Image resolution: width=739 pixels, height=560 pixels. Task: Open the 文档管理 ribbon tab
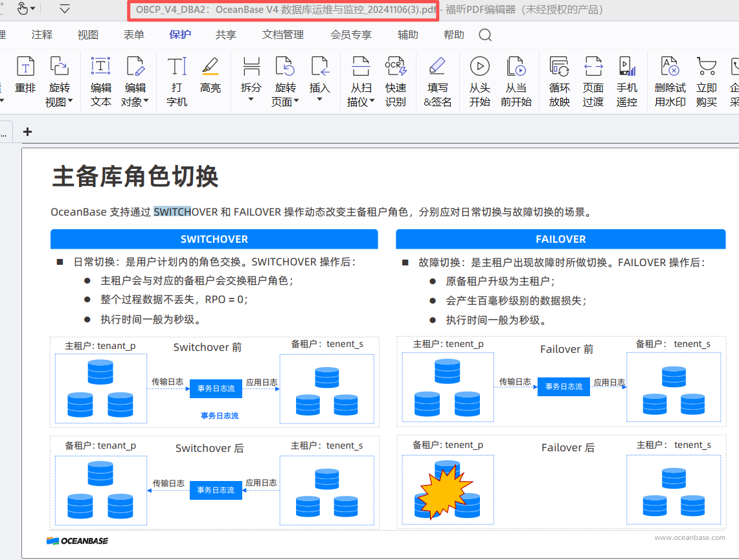coord(283,35)
